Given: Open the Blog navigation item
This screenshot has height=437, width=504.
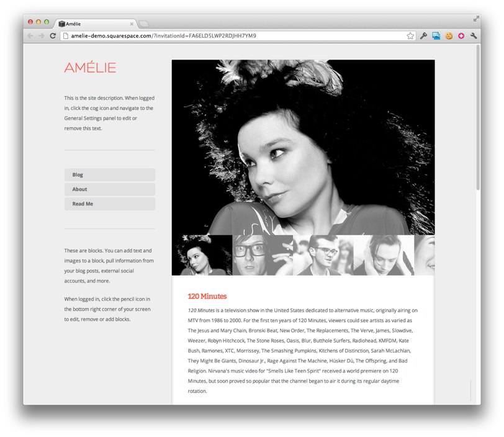Looking at the screenshot, I should (110, 174).
